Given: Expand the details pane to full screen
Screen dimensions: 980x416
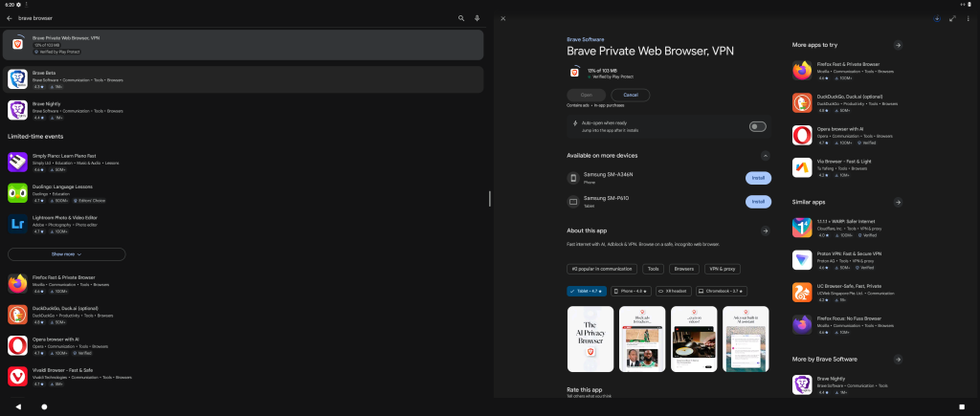Looking at the screenshot, I should click(952, 18).
